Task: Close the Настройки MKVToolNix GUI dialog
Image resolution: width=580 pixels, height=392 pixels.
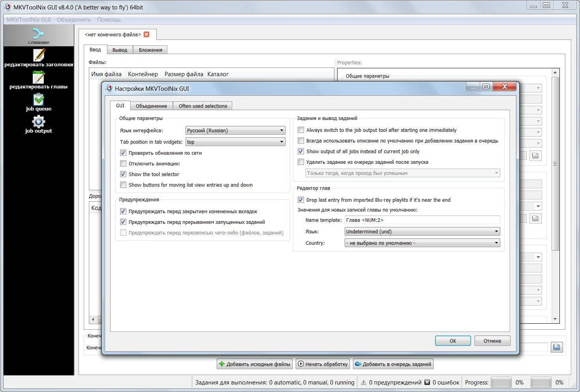Action: [504, 86]
